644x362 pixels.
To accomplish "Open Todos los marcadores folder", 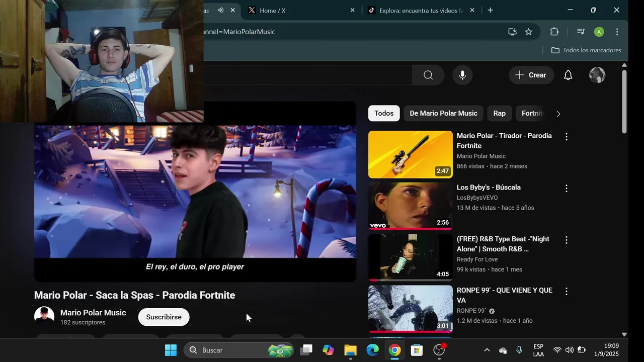I will click(586, 50).
